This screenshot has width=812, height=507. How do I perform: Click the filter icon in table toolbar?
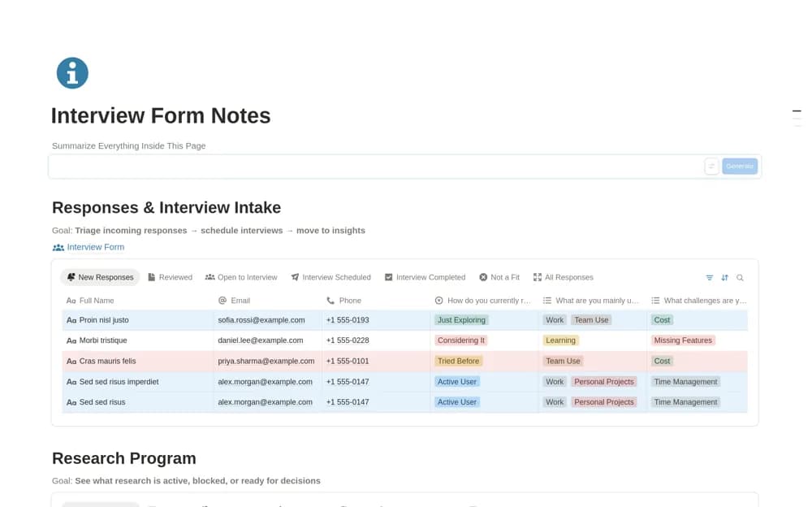click(x=710, y=278)
